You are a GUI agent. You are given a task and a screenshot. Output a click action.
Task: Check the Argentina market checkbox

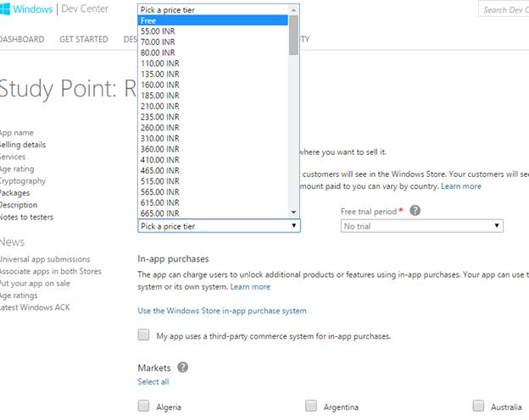tap(311, 406)
